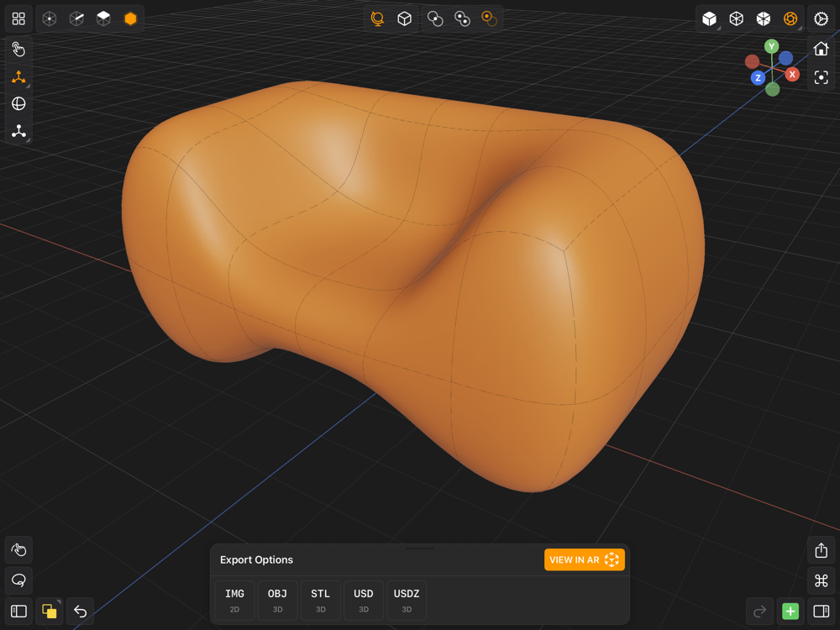This screenshot has height=630, width=840.
Task: Redo with the curved arrow icon
Action: coord(759,612)
